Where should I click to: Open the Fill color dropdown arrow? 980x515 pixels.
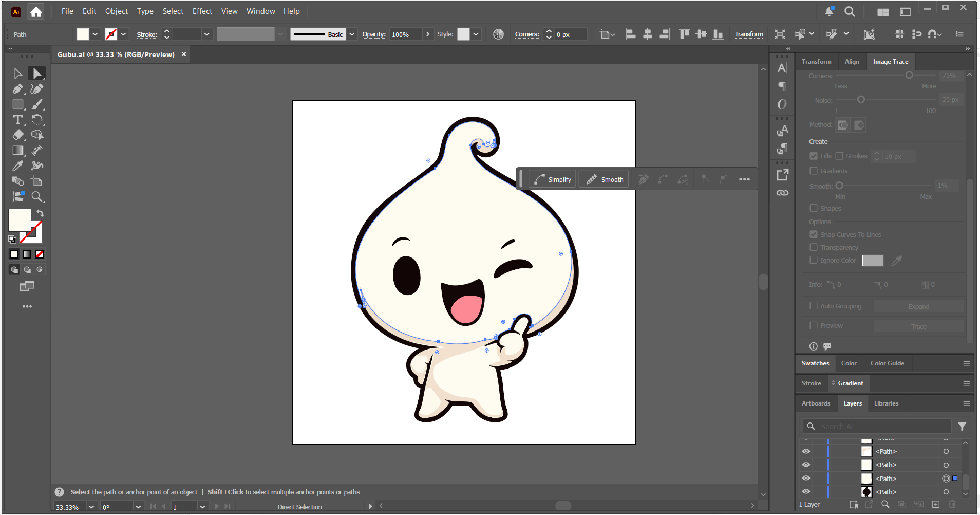coord(95,34)
